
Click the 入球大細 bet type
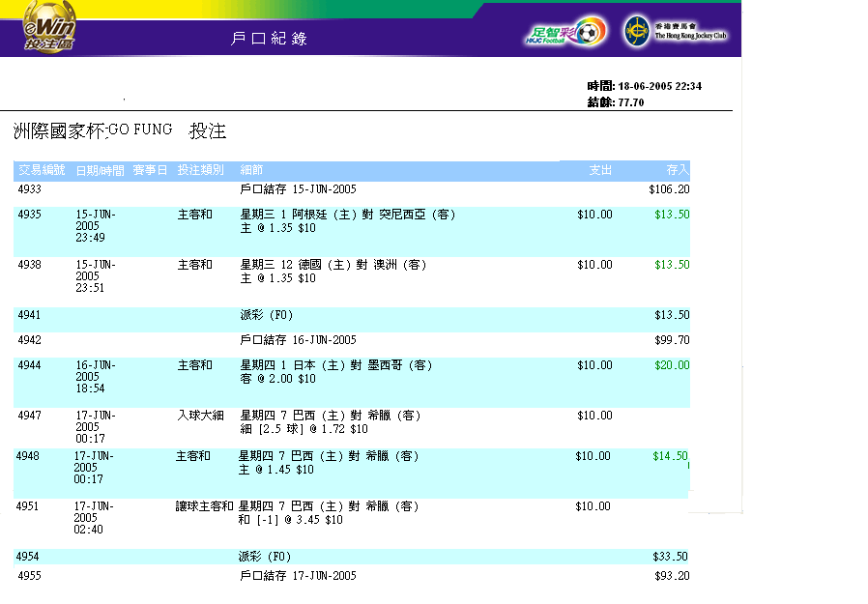pyautogui.click(x=200, y=416)
